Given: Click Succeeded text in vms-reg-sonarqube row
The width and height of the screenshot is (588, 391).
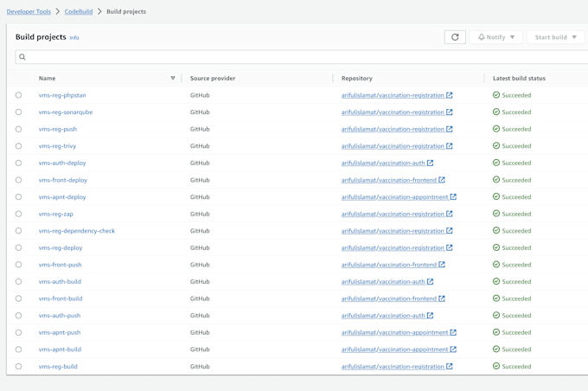Looking at the screenshot, I should pos(516,112).
